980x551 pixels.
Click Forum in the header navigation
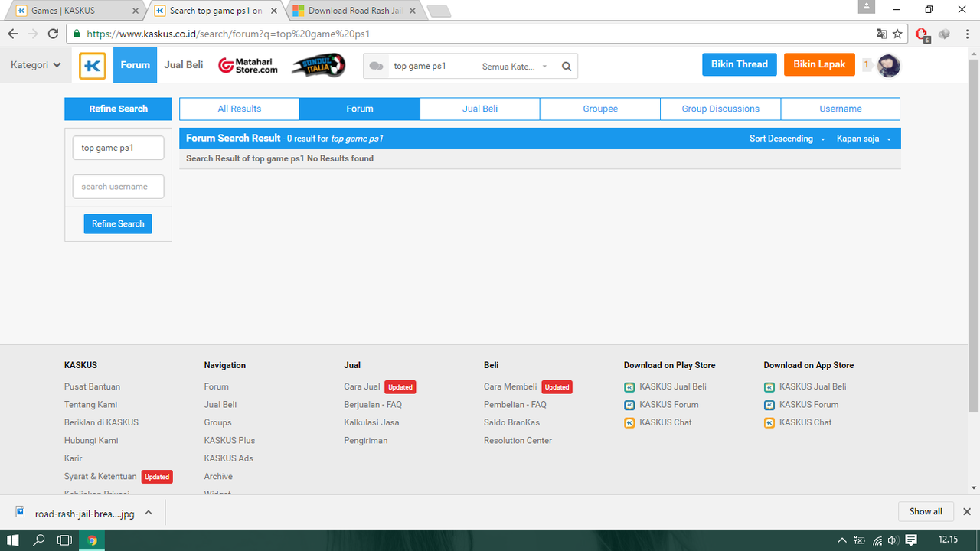point(136,65)
